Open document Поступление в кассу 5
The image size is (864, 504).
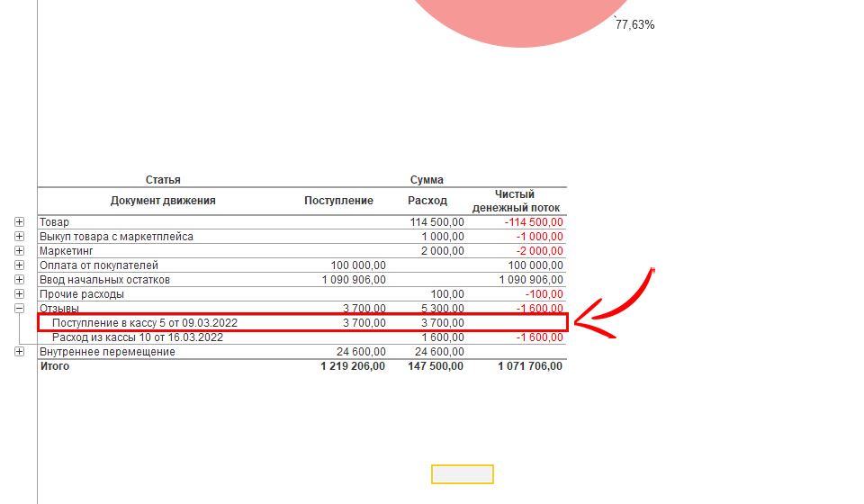[x=144, y=323]
